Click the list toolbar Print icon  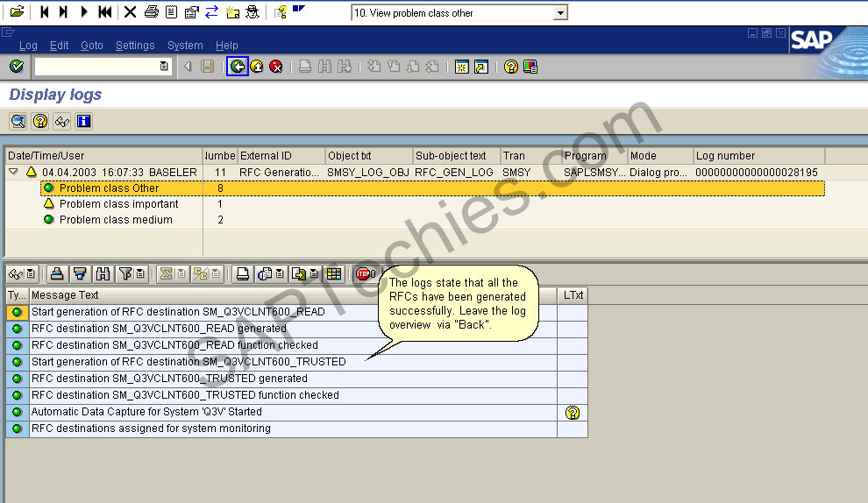click(x=243, y=273)
